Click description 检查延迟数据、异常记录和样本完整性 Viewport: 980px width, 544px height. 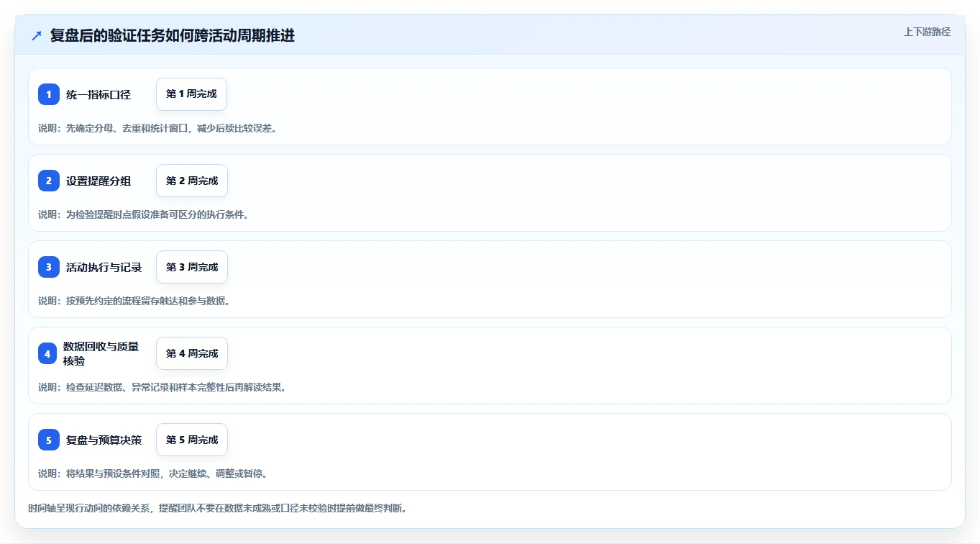[147, 387]
